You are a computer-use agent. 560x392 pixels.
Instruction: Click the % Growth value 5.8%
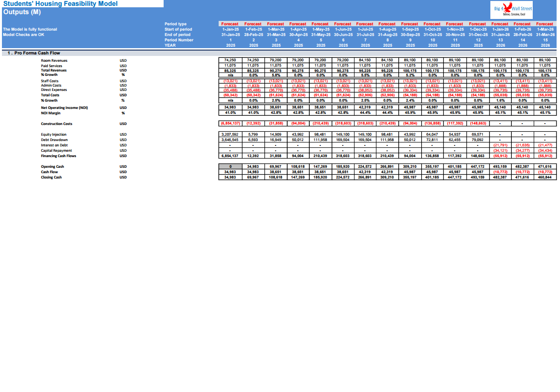coord(276,75)
